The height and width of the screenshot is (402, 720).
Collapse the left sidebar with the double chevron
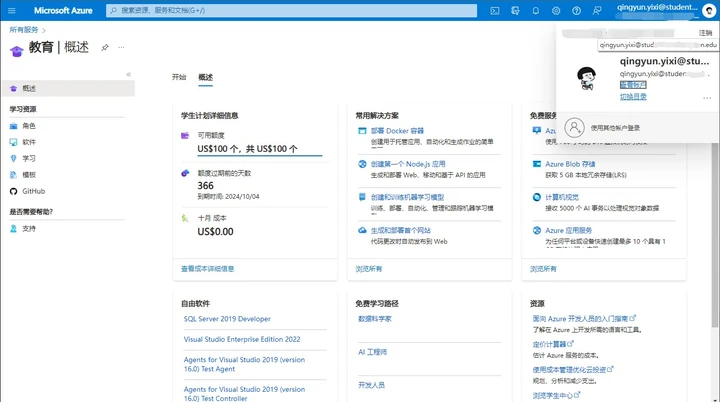[129, 74]
